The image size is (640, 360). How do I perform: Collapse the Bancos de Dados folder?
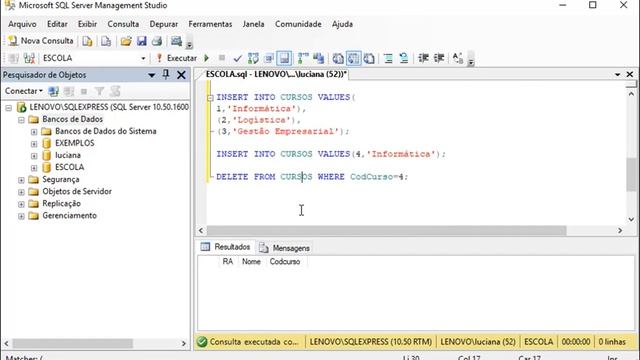coord(21,120)
